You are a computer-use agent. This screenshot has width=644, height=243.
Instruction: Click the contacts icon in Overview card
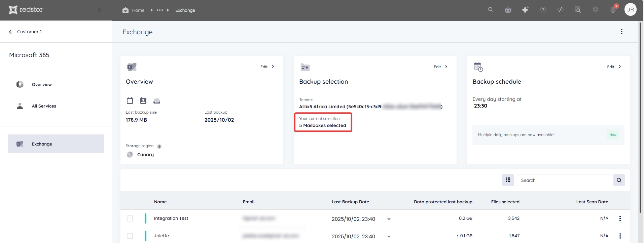click(x=143, y=100)
